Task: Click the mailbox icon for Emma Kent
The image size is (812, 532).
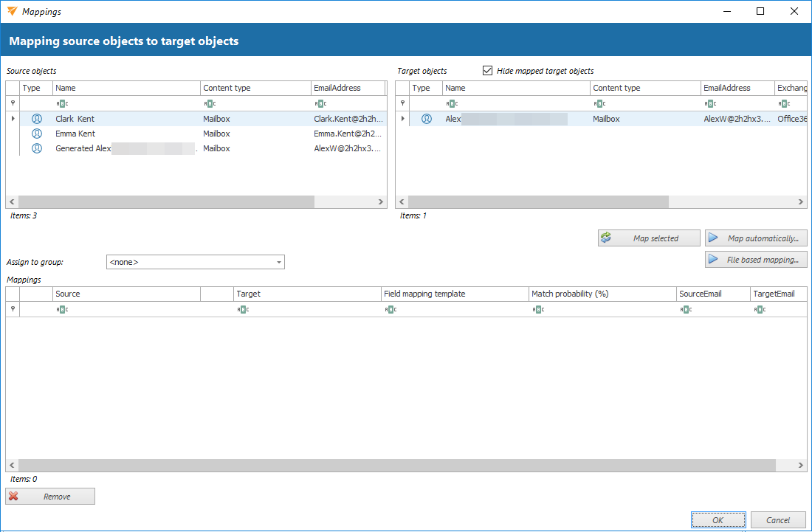Action: click(x=37, y=134)
